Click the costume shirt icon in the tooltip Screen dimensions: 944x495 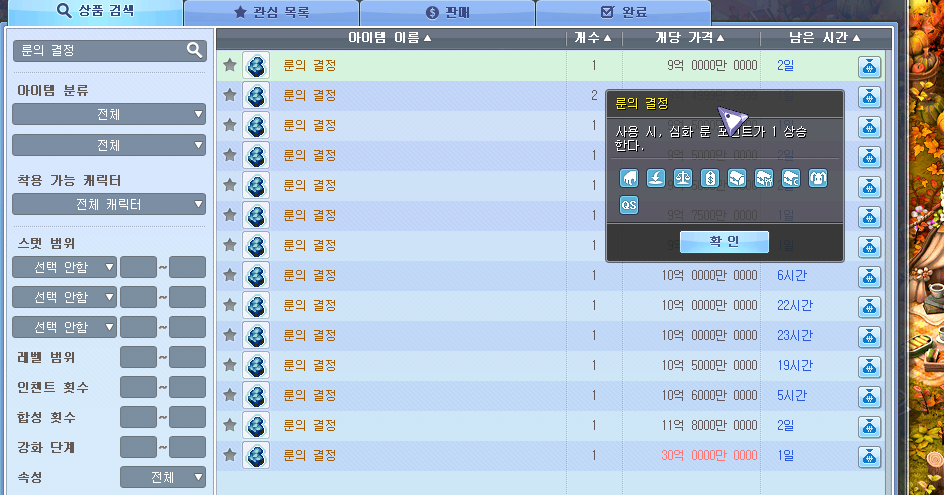tap(818, 178)
